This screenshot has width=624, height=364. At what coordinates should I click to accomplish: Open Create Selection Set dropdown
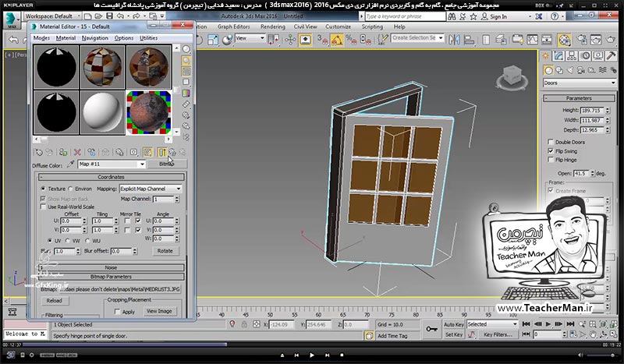click(x=417, y=37)
